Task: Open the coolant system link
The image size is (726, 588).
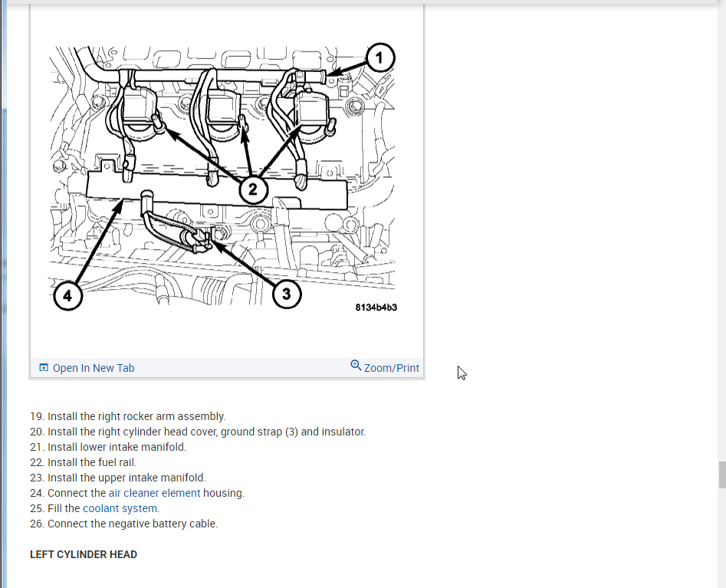Action: point(121,508)
